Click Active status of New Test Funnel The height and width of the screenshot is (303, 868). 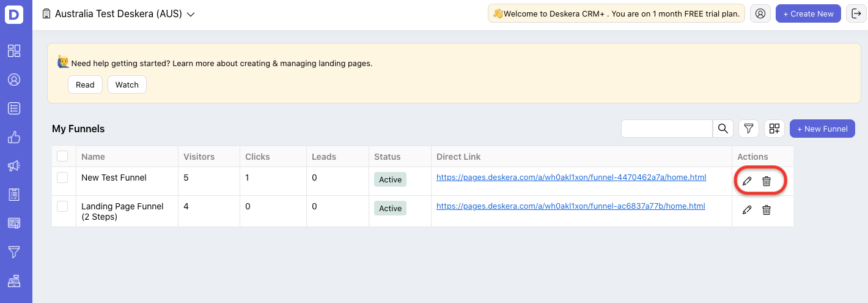click(x=390, y=179)
